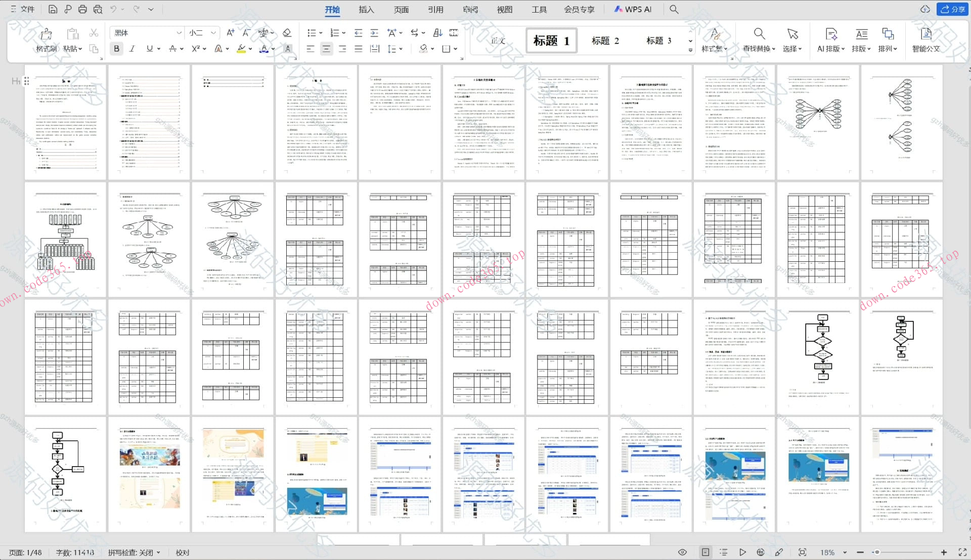This screenshot has width=971, height=560.
Task: Switch to the Insert (插入) tab
Action: pyautogui.click(x=366, y=9)
